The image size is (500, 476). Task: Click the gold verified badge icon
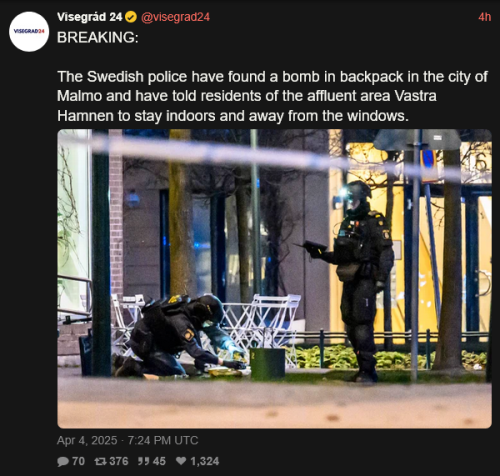point(131,17)
